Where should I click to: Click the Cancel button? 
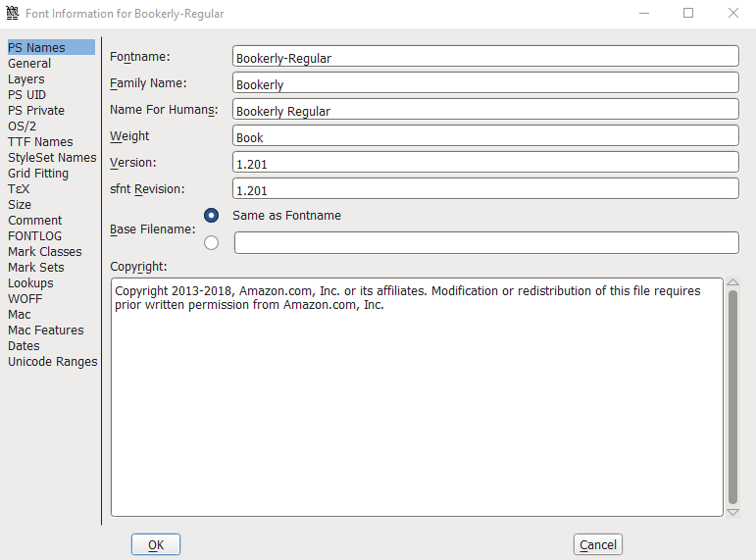point(598,544)
